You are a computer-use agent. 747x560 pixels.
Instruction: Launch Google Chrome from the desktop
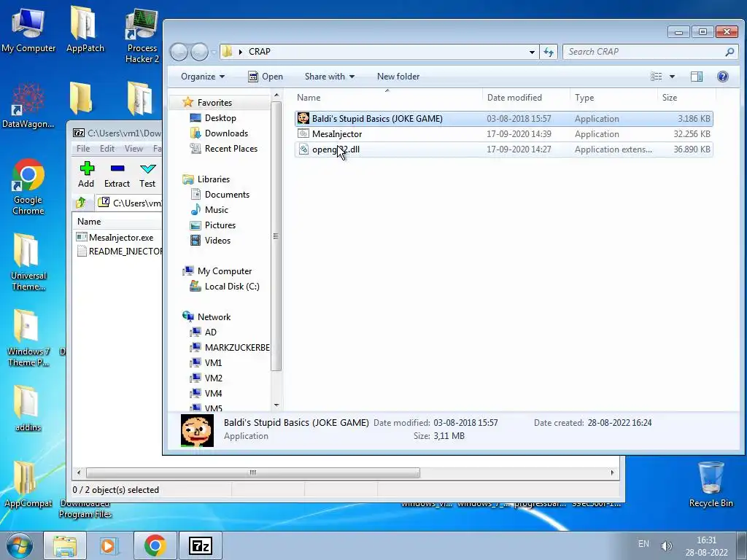click(28, 187)
